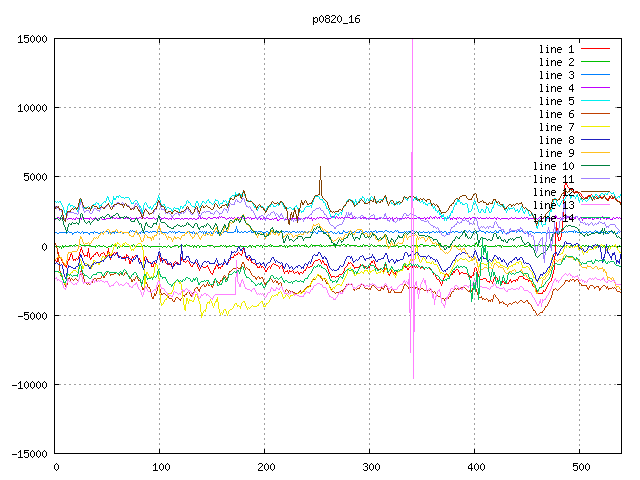The width and height of the screenshot is (640, 480).
Task: Select the -10000 y-axis tick label
Action: 28,385
